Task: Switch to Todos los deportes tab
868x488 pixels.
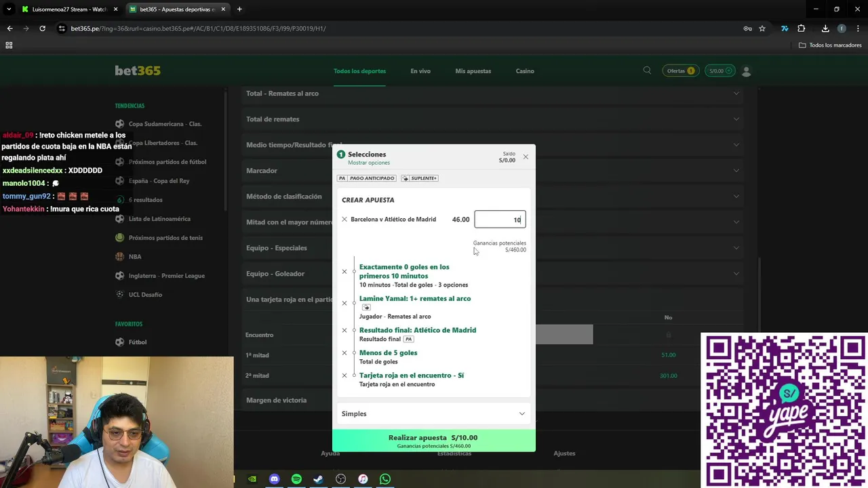Action: pyautogui.click(x=359, y=71)
